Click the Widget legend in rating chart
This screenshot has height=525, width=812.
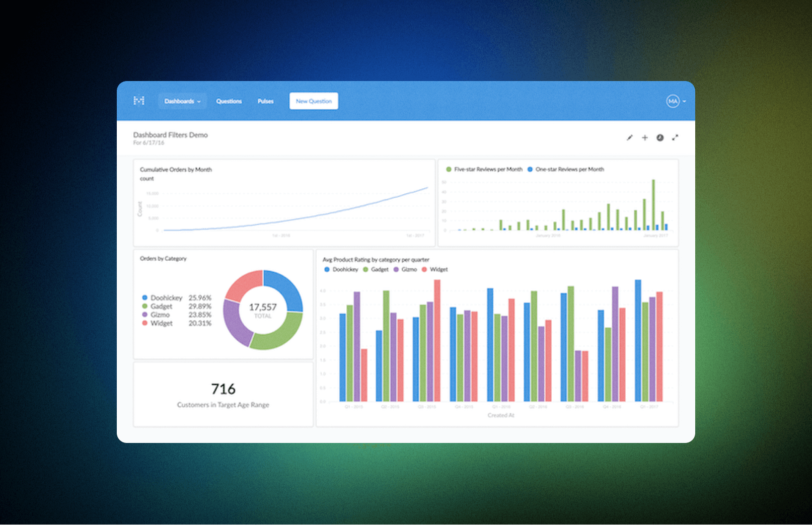coord(435,269)
